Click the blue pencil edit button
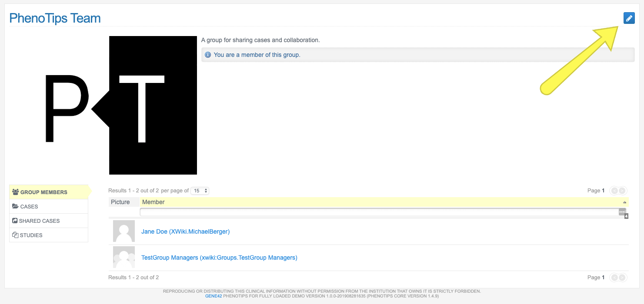This screenshot has width=644, height=304. [629, 18]
